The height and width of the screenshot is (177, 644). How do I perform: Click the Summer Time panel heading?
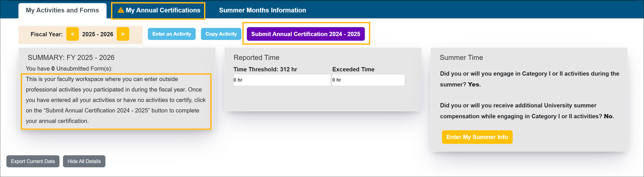click(461, 58)
